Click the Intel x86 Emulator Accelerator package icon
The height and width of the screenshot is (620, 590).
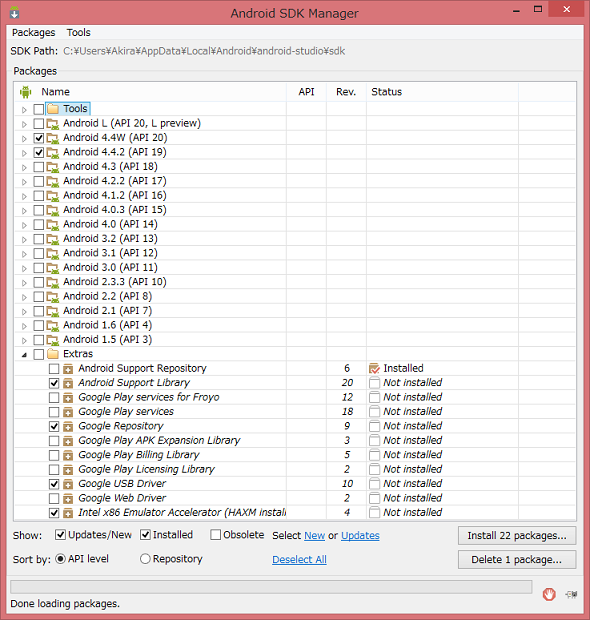[x=68, y=513]
